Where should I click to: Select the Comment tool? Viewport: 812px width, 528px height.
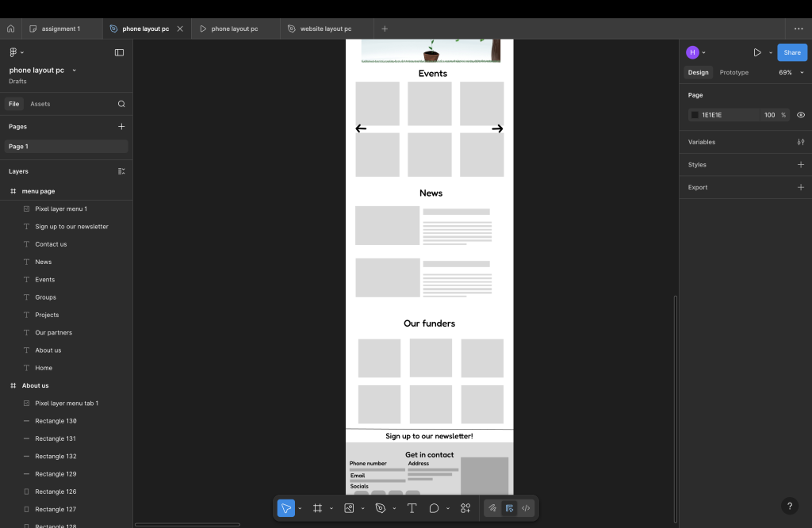coord(434,508)
